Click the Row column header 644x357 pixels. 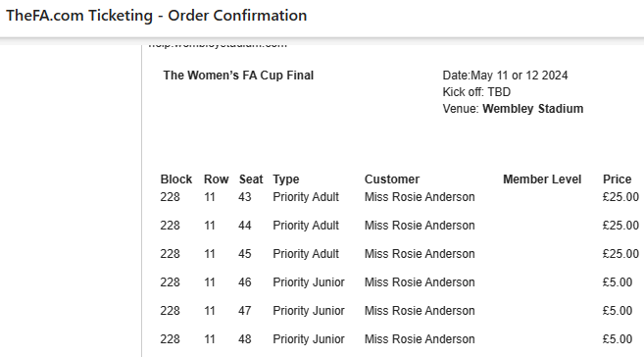tap(216, 179)
